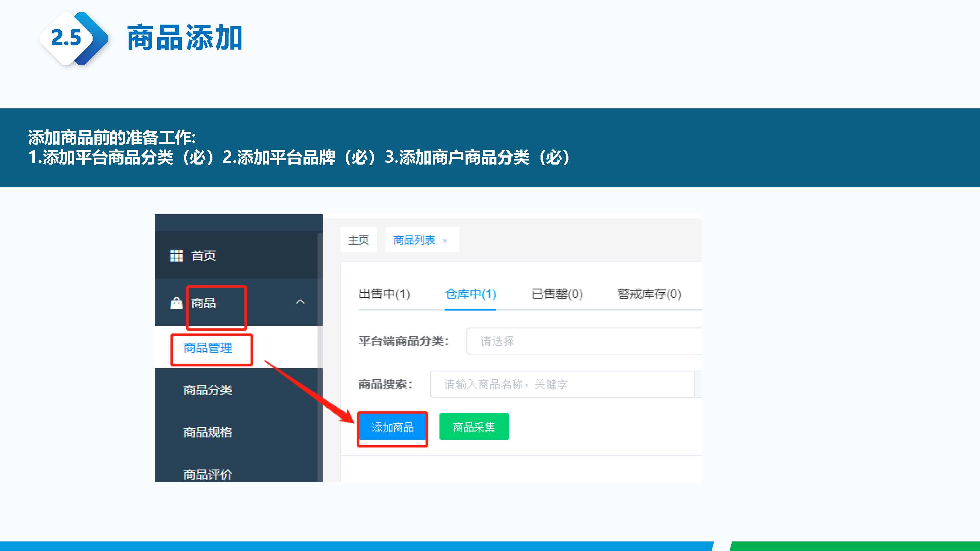Select the 警戒库存(0) tab

(x=649, y=294)
